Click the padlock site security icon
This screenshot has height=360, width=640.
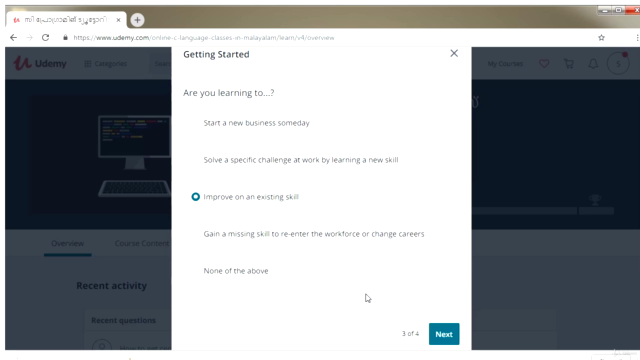point(65,38)
